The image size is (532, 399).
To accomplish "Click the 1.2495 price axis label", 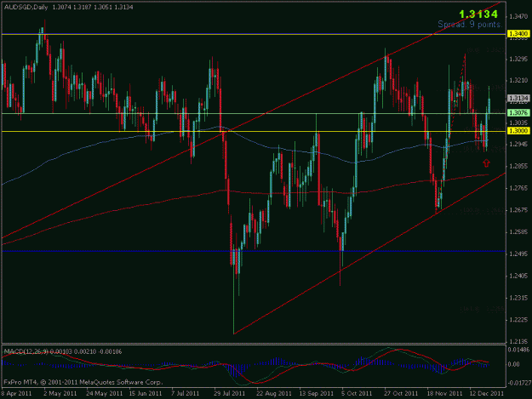I will 518,254.
